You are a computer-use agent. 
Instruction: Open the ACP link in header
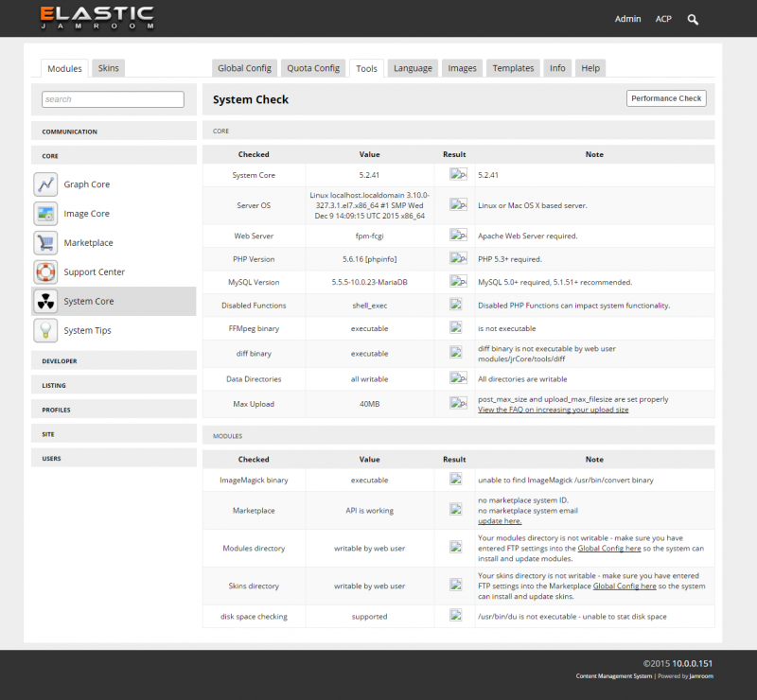pyautogui.click(x=663, y=19)
